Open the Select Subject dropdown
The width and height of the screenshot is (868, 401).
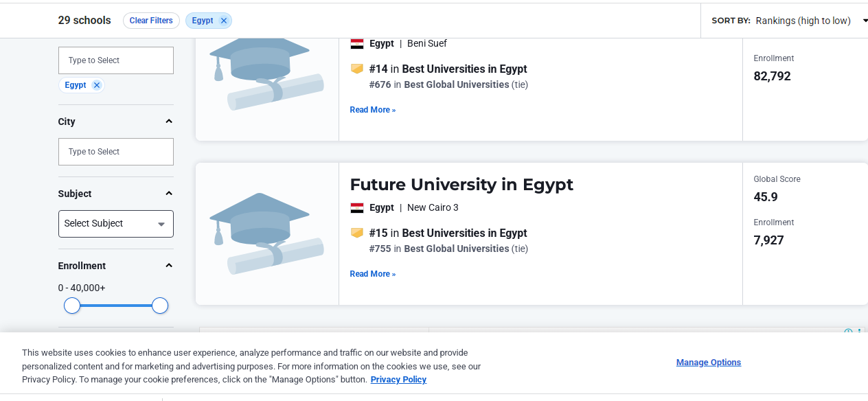[x=115, y=224]
